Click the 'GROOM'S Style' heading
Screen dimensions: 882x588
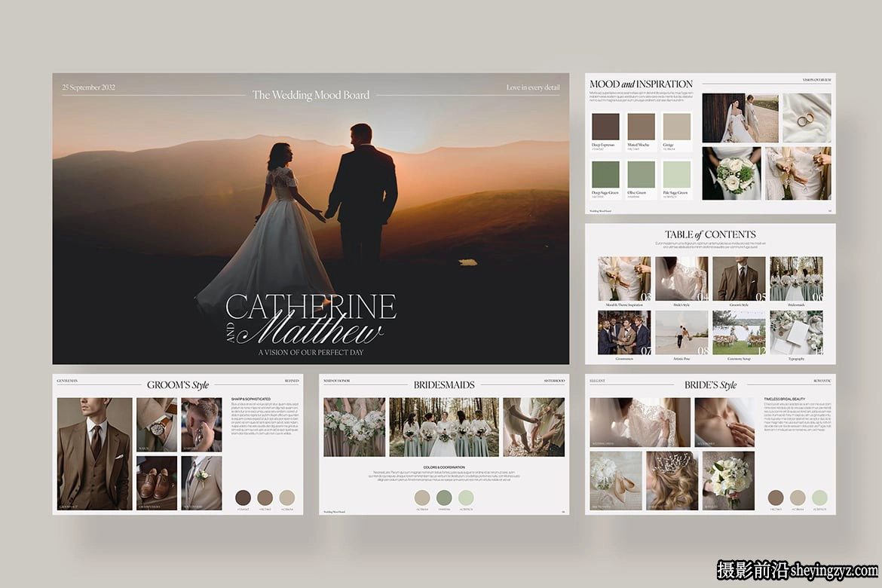click(178, 385)
